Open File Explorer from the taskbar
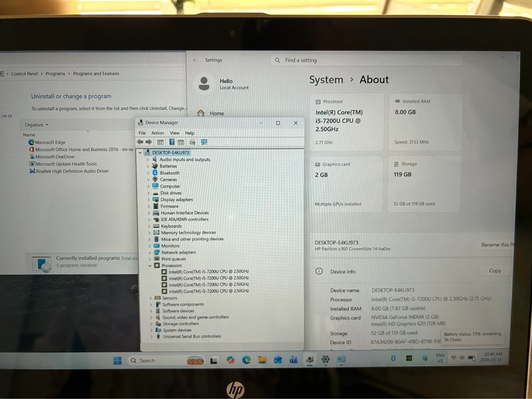Image resolution: width=532 pixels, height=399 pixels. pyautogui.click(x=262, y=360)
